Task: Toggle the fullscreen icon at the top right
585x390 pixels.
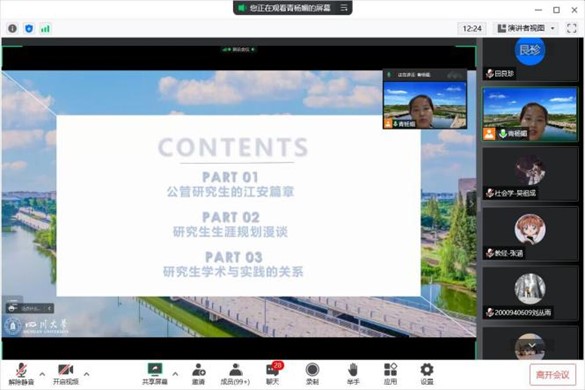Action: 572,28
